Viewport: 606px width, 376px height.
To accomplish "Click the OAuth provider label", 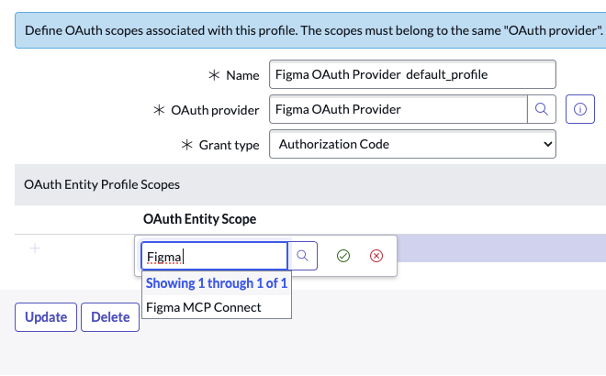I will (x=215, y=110).
